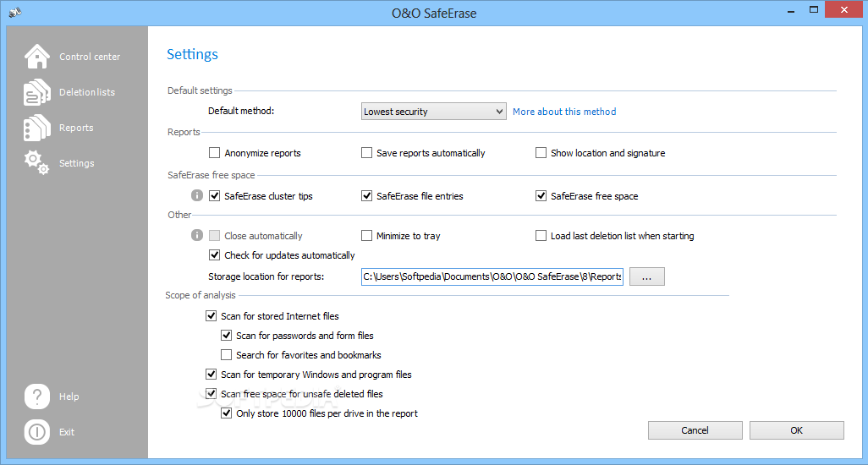Image resolution: width=868 pixels, height=465 pixels.
Task: Open the Default method dropdown
Action: coord(433,111)
